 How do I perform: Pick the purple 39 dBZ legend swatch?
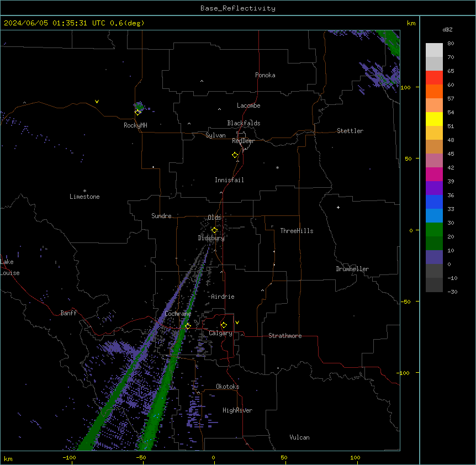pyautogui.click(x=434, y=188)
